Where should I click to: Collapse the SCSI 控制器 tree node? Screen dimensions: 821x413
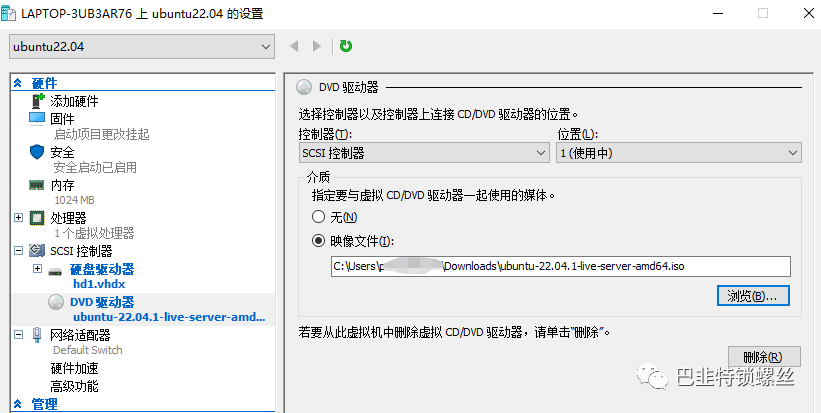[x=19, y=251]
